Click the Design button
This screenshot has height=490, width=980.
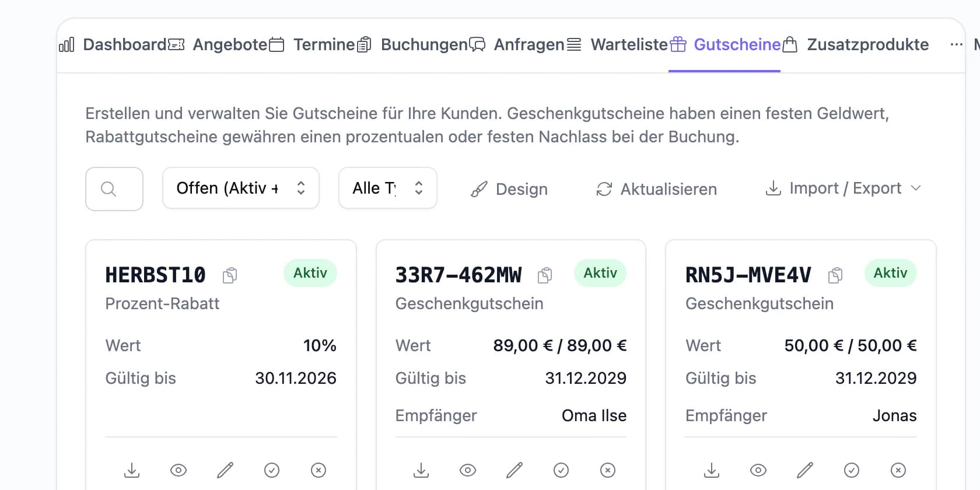point(509,189)
